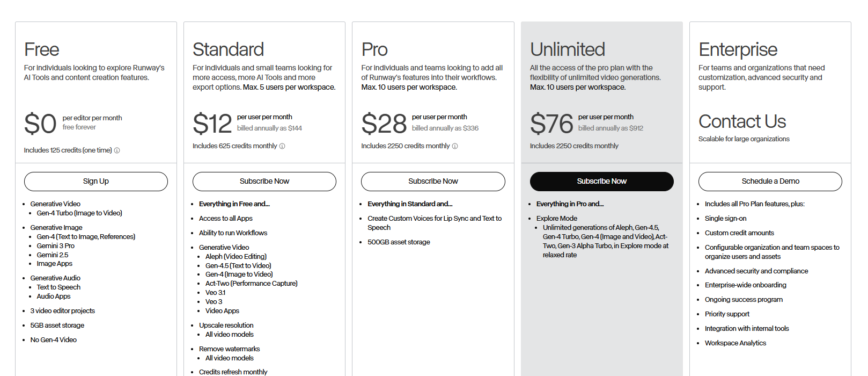Select the Free plan heading

click(42, 49)
